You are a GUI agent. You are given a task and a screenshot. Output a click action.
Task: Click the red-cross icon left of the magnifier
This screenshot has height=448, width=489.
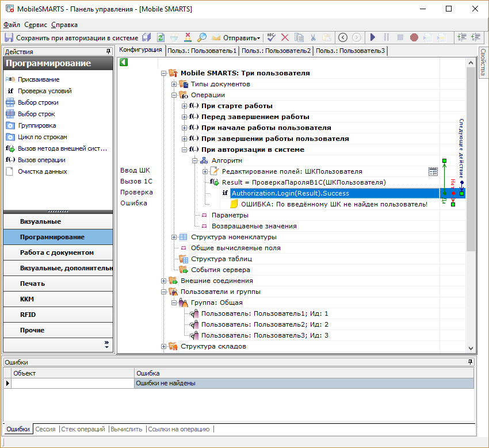click(x=188, y=38)
